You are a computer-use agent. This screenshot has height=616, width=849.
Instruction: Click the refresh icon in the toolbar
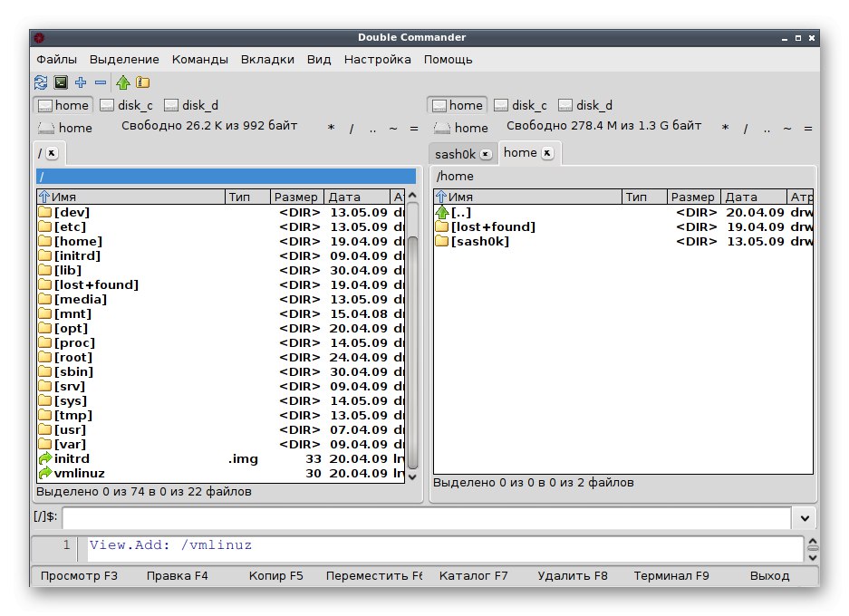[x=40, y=82]
